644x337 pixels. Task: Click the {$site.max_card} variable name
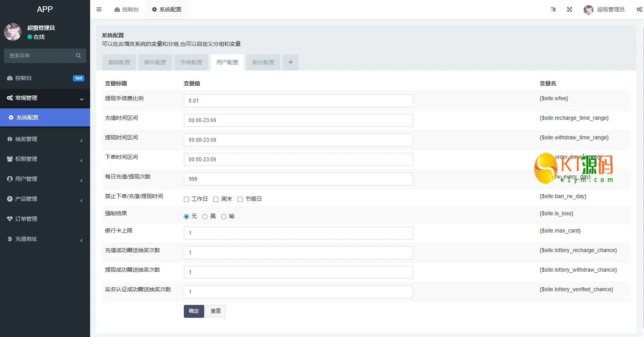[560, 231]
